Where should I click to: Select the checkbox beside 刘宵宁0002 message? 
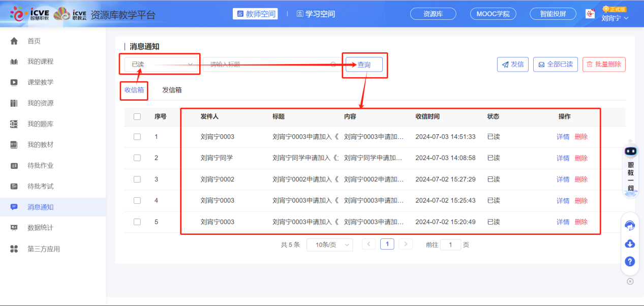(136, 179)
